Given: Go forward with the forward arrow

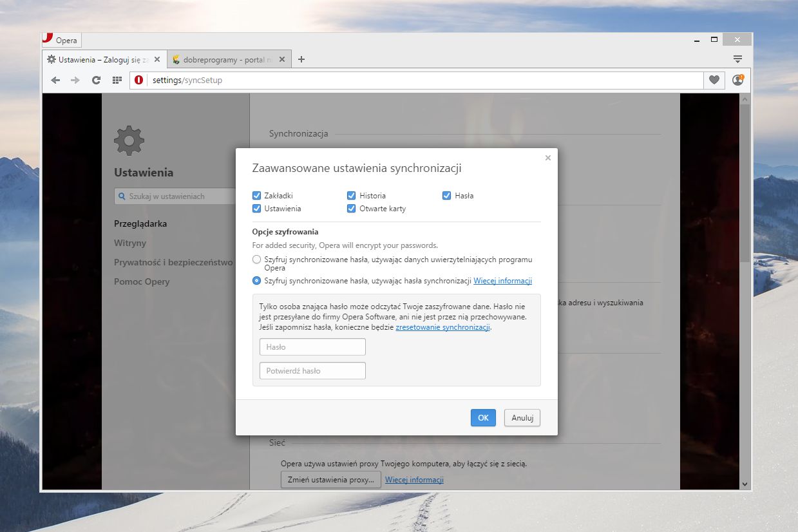Looking at the screenshot, I should coord(75,81).
